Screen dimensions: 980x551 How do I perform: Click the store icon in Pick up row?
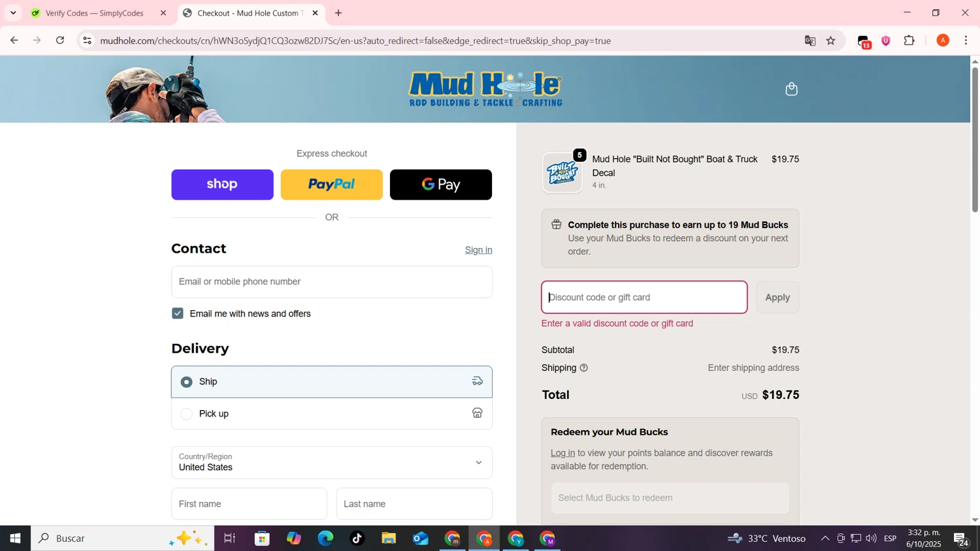(x=478, y=413)
